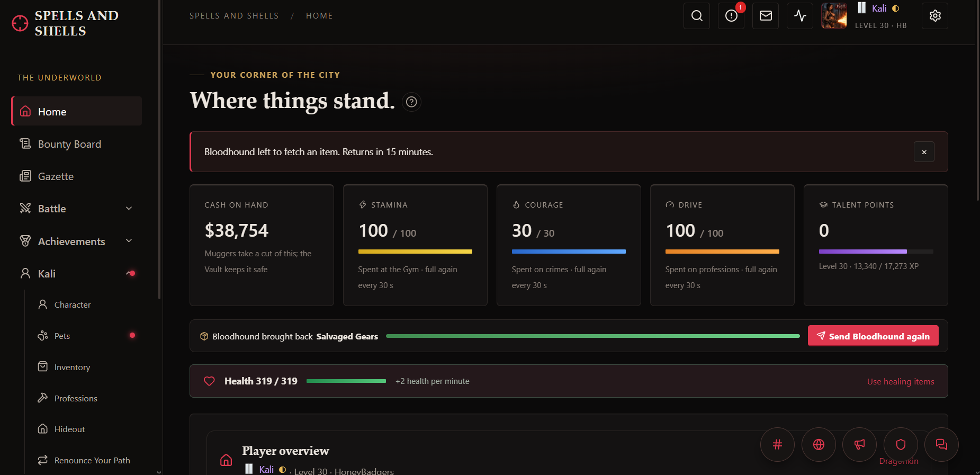Click the Stamina progress bar
This screenshot has width=980, height=475.
(x=415, y=252)
